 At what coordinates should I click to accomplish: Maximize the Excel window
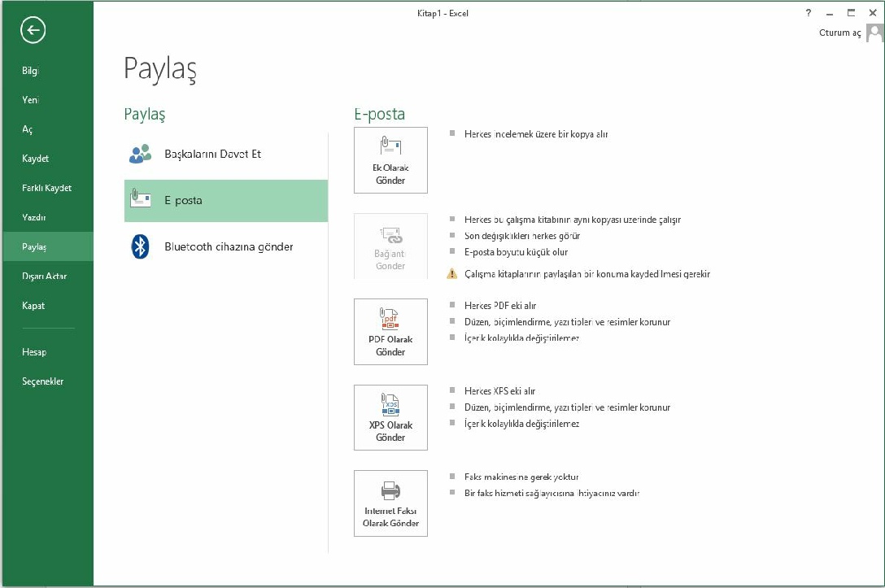click(x=851, y=13)
